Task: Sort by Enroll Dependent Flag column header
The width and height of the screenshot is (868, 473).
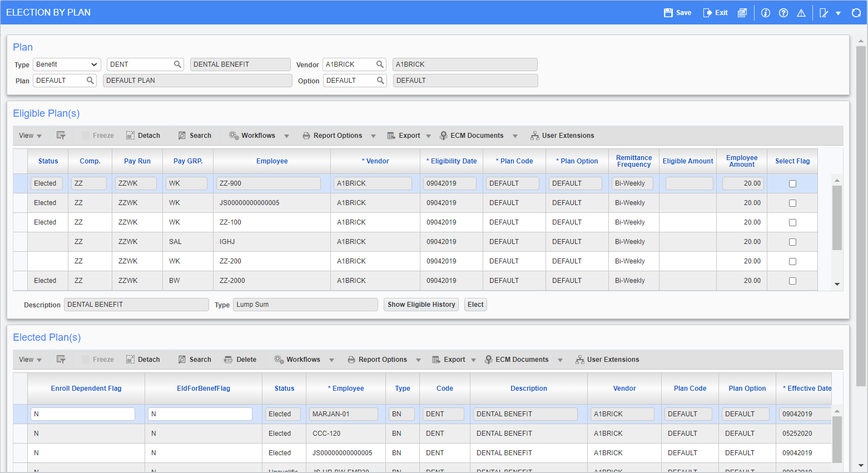Action: 86,389
